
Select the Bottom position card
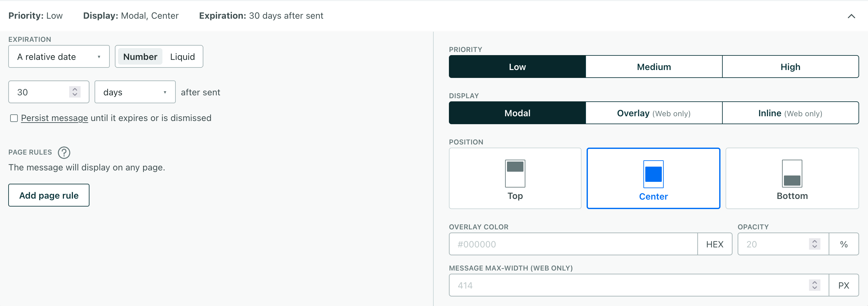792,178
